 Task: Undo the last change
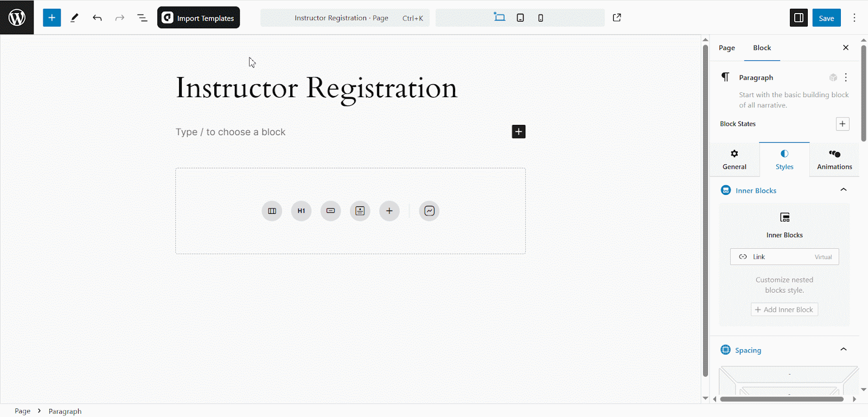97,18
